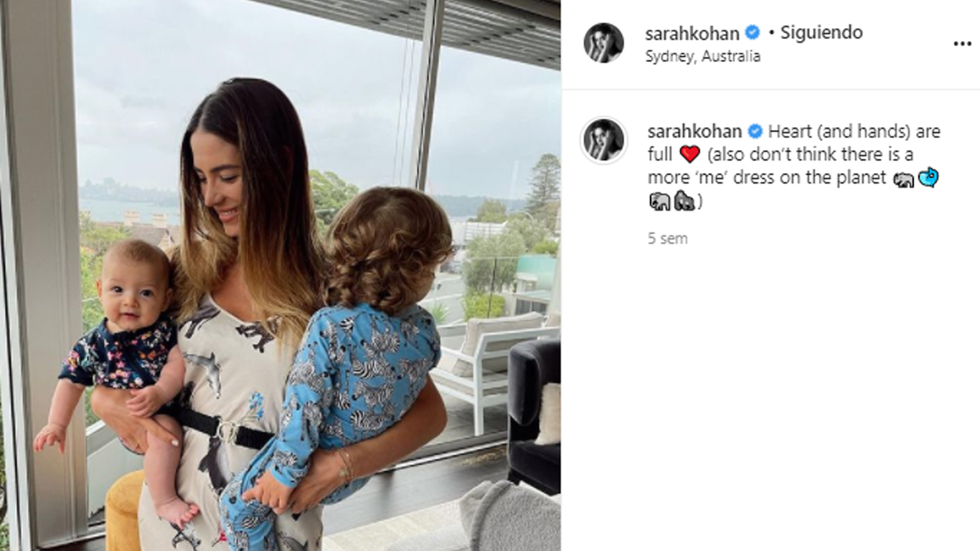Screen dimensions: 980x551
Task: Click the profile avatar beside the caption
Action: 603,140
